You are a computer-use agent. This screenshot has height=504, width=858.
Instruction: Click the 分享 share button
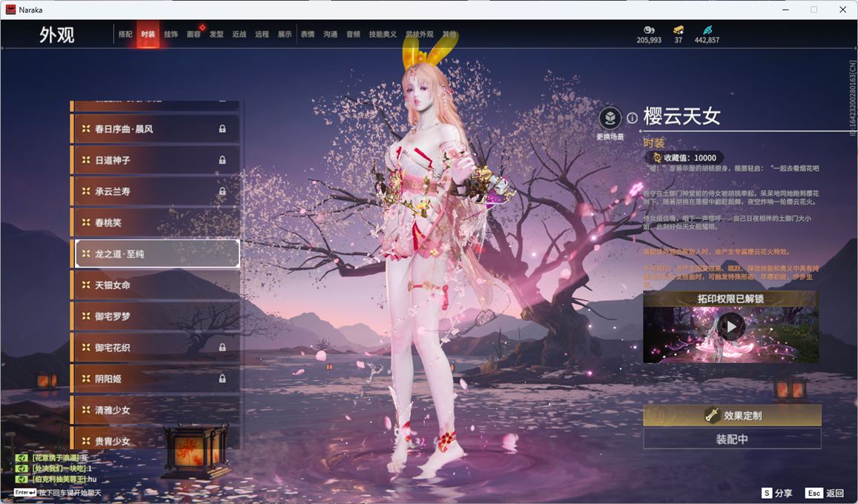(777, 493)
